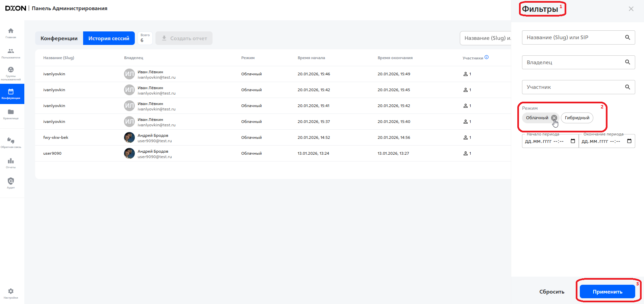Open calendar picker for Окончание периода

point(629,141)
